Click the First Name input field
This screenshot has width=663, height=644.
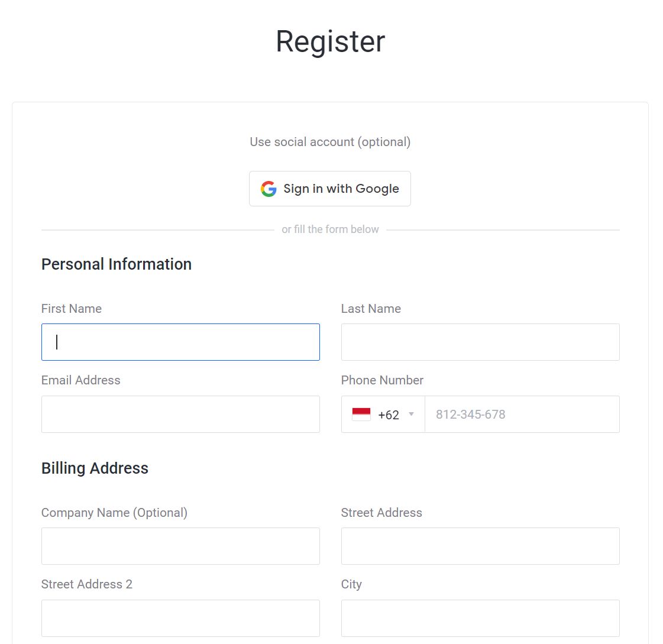click(x=180, y=342)
